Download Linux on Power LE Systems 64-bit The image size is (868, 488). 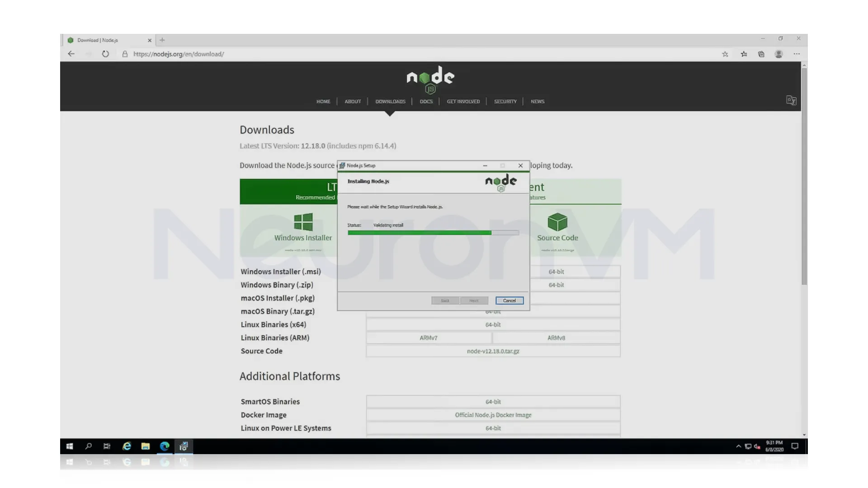493,428
